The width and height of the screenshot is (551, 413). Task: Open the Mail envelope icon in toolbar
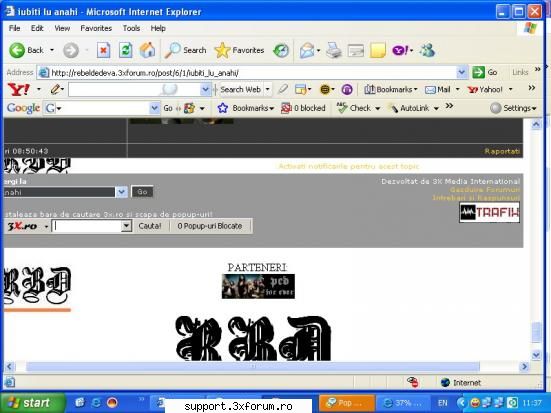pos(307,51)
